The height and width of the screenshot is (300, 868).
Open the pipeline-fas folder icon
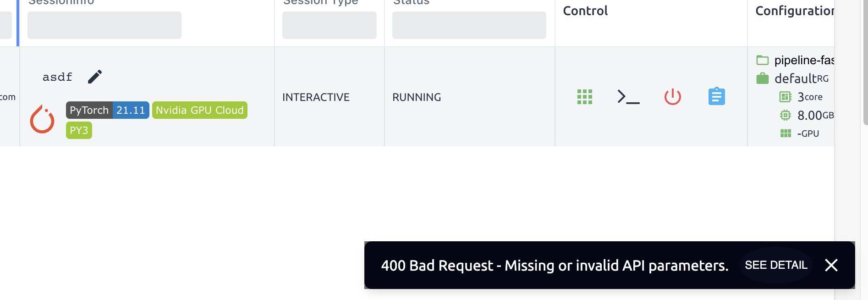click(762, 60)
